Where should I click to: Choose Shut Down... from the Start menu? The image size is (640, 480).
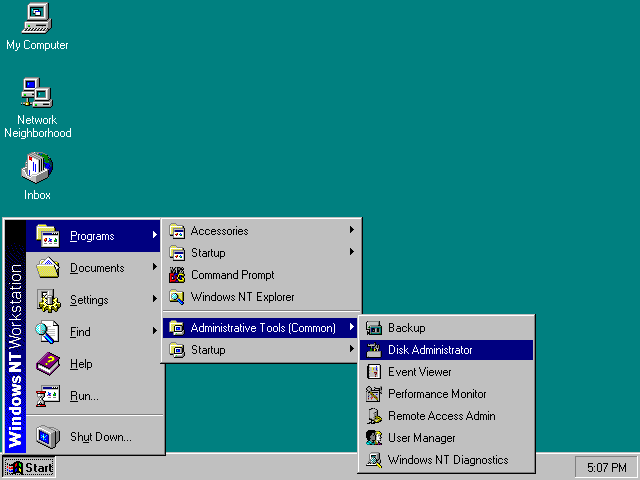(x=95, y=436)
